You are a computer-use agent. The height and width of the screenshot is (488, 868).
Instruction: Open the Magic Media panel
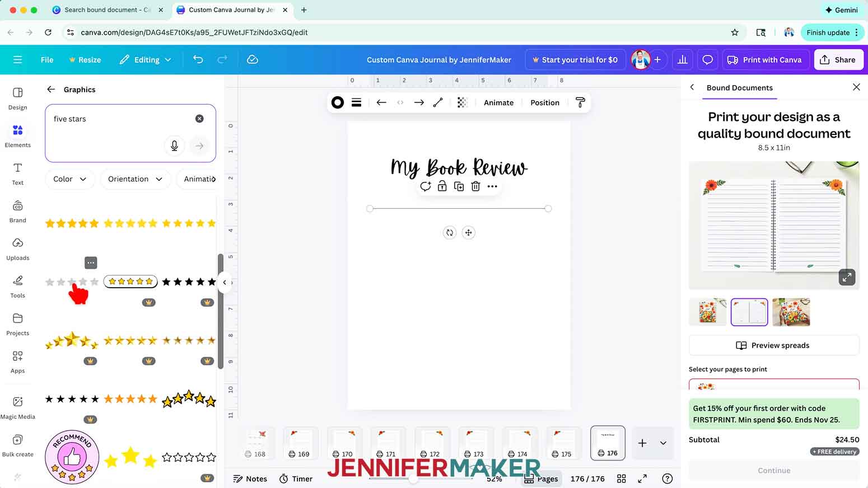17,407
